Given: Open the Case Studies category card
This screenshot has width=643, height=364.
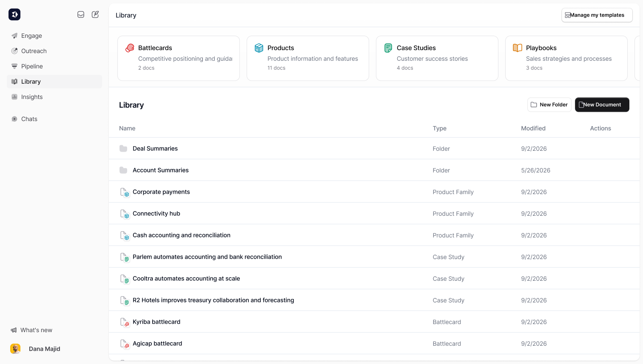Looking at the screenshot, I should 437,58.
